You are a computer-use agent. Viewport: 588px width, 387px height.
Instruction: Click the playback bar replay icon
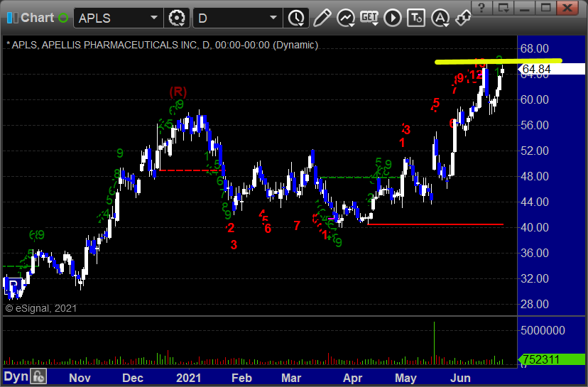393,18
